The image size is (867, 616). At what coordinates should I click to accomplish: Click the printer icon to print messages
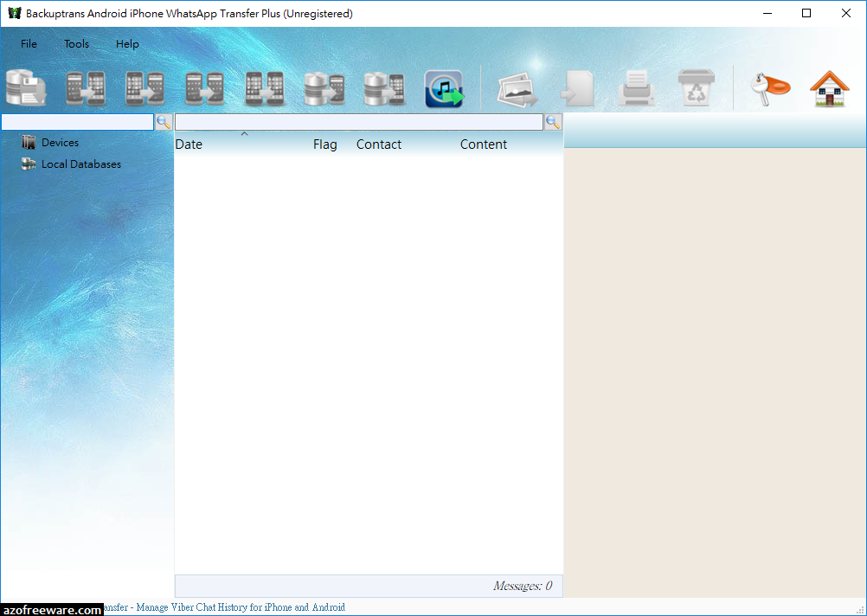637,88
